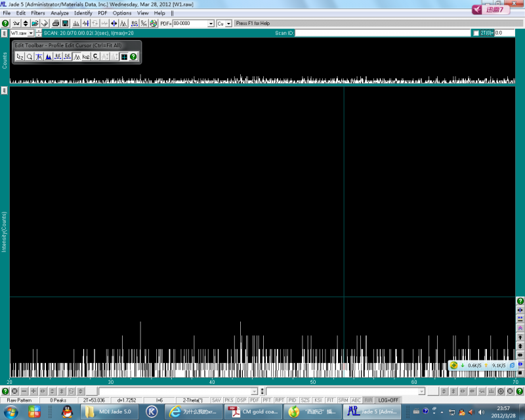Click the BG background removal icon
The image size is (525, 420).
tap(135, 24)
